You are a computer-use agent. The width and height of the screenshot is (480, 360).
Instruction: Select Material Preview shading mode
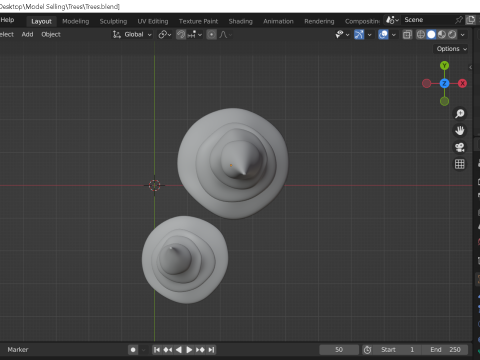(442, 34)
